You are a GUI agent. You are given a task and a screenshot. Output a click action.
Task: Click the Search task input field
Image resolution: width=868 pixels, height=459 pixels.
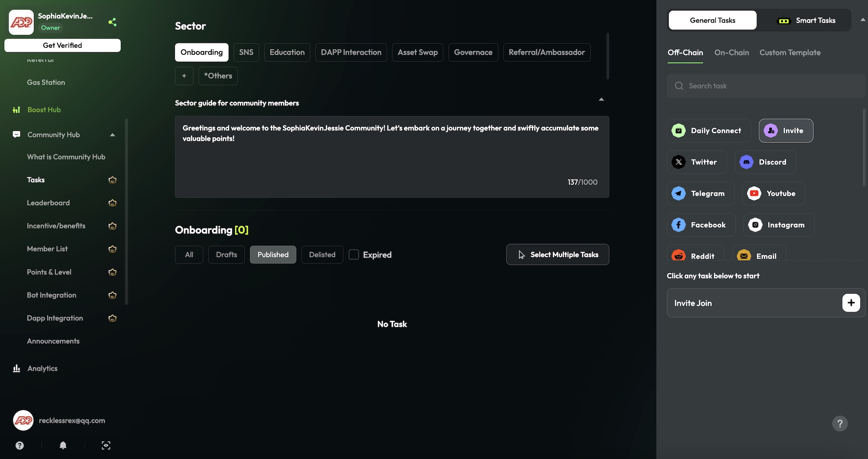tap(769, 86)
